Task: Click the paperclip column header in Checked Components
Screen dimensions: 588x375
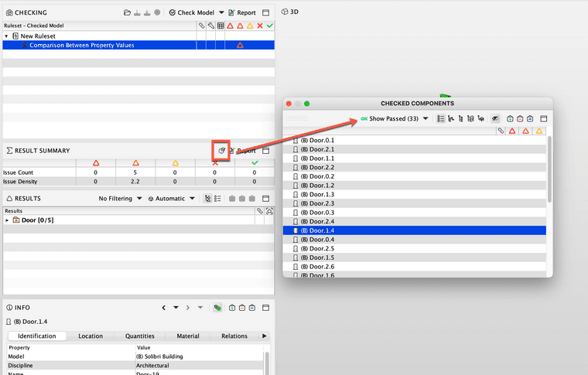Action: tap(501, 131)
